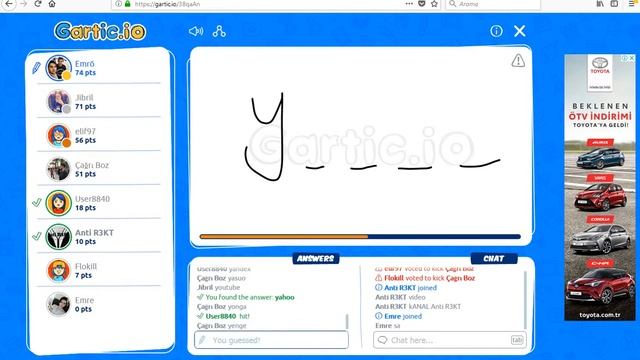Open the browser library icon

tap(600, 4)
